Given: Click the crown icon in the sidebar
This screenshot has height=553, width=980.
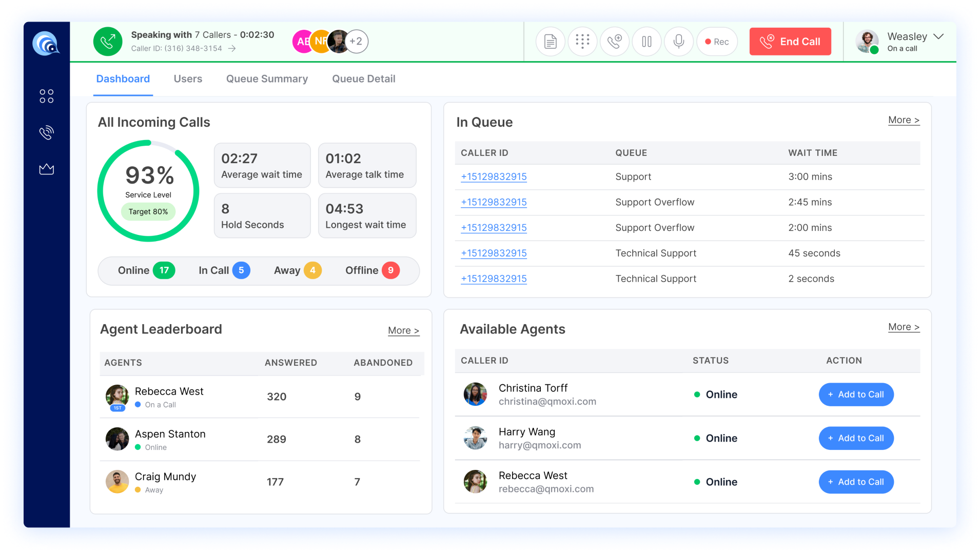Looking at the screenshot, I should [46, 169].
